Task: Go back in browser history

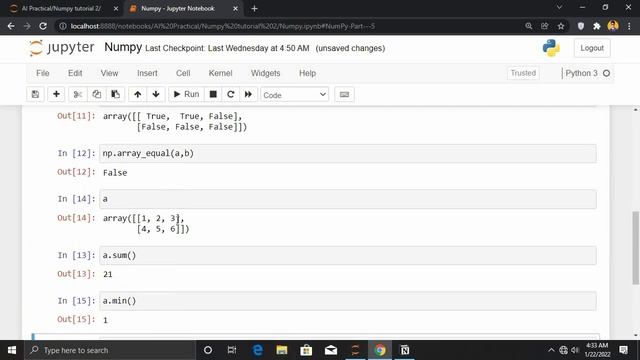Action: pyautogui.click(x=11, y=26)
